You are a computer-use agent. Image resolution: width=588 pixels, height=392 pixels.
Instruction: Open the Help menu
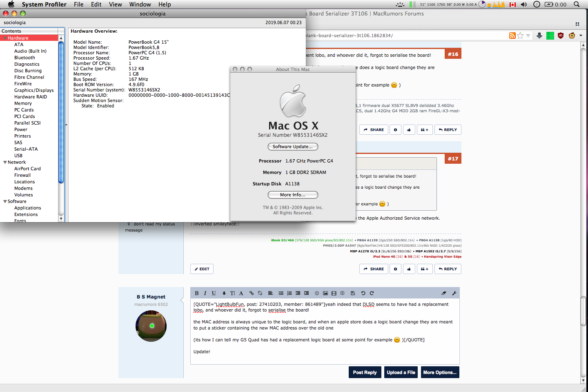[x=165, y=4]
